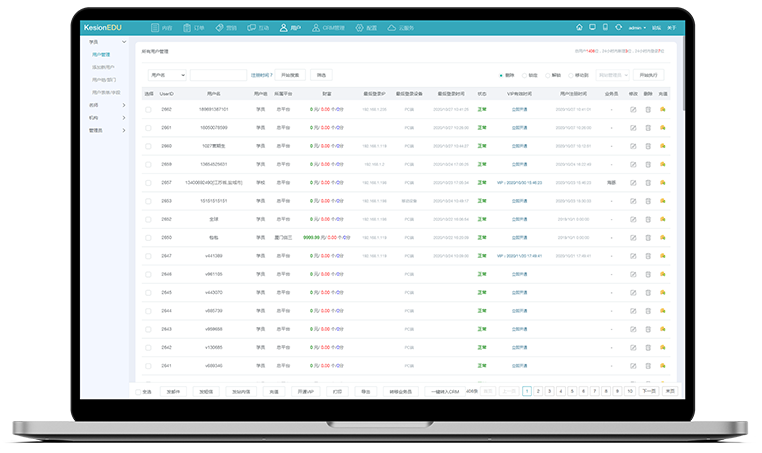Click edit icon for user 2657
This screenshot has width=762, height=453.
coord(632,183)
